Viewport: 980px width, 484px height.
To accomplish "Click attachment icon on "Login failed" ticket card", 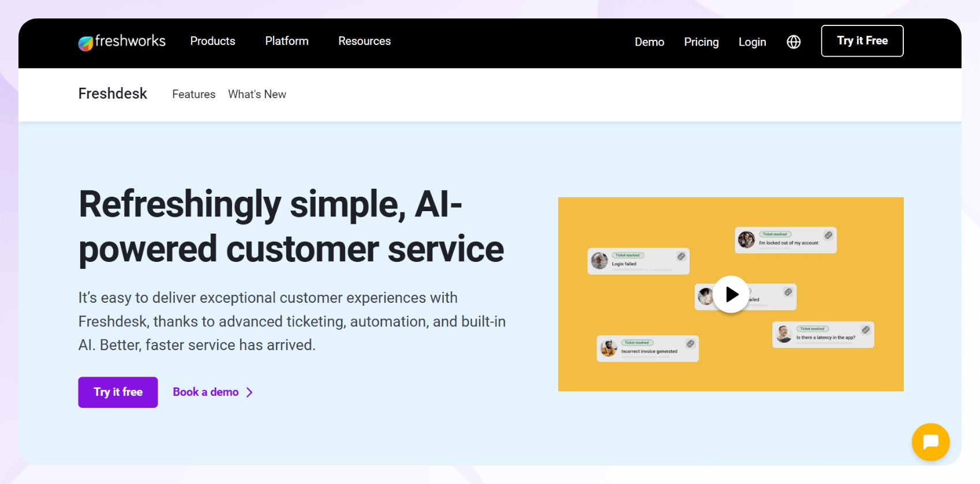I will (681, 256).
